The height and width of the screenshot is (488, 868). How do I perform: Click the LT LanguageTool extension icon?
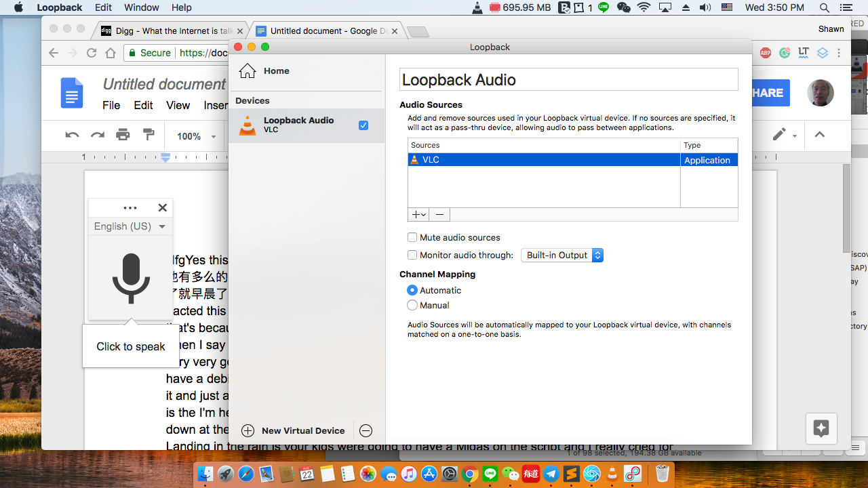[x=804, y=52]
